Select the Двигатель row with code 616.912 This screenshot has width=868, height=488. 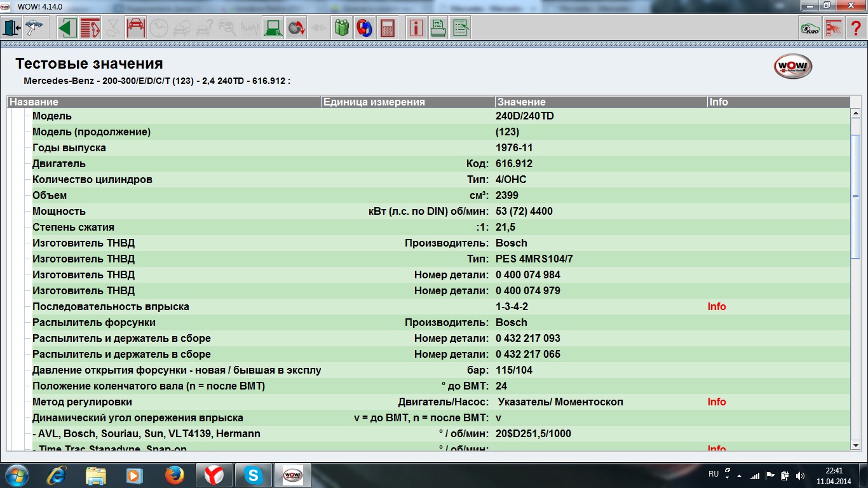tap(59, 164)
